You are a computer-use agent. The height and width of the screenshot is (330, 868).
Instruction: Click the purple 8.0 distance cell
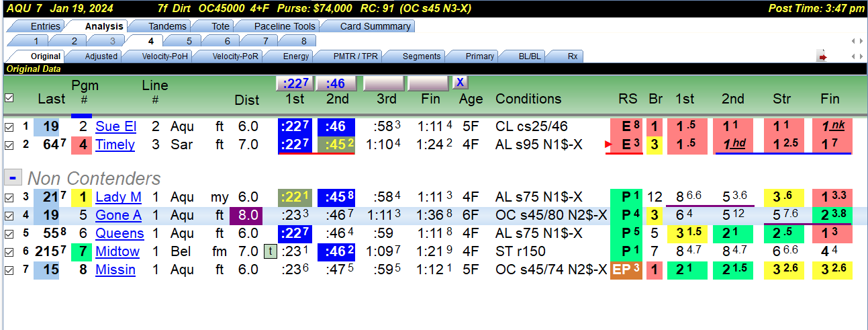pyautogui.click(x=247, y=215)
